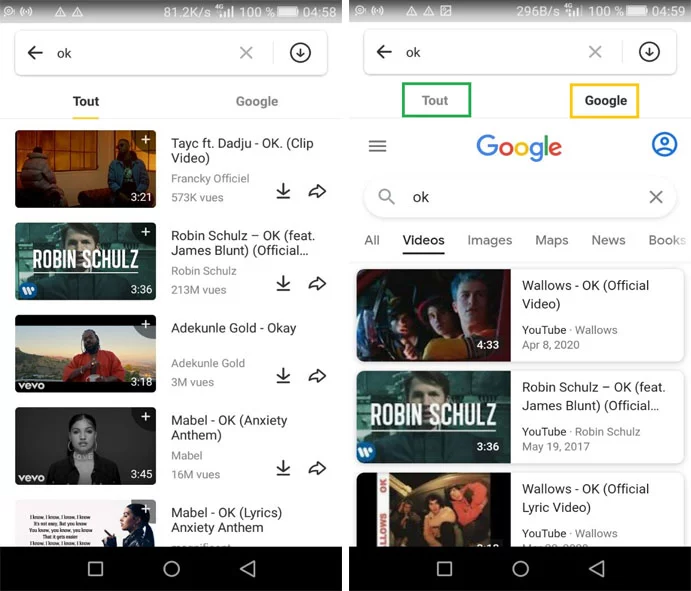Open Robin Schulz OK result in Google
The width and height of the screenshot is (691, 591).
pos(520,417)
